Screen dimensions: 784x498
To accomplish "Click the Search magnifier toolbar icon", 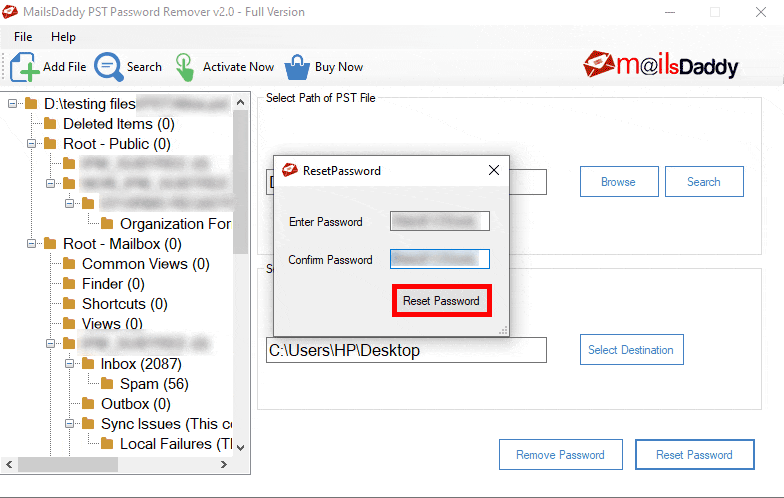I will pos(108,66).
